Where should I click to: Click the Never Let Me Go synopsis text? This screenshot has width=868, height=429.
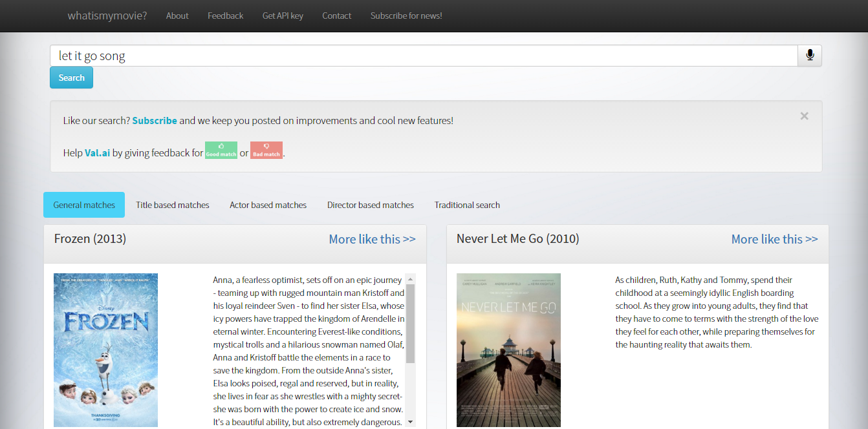tap(717, 312)
